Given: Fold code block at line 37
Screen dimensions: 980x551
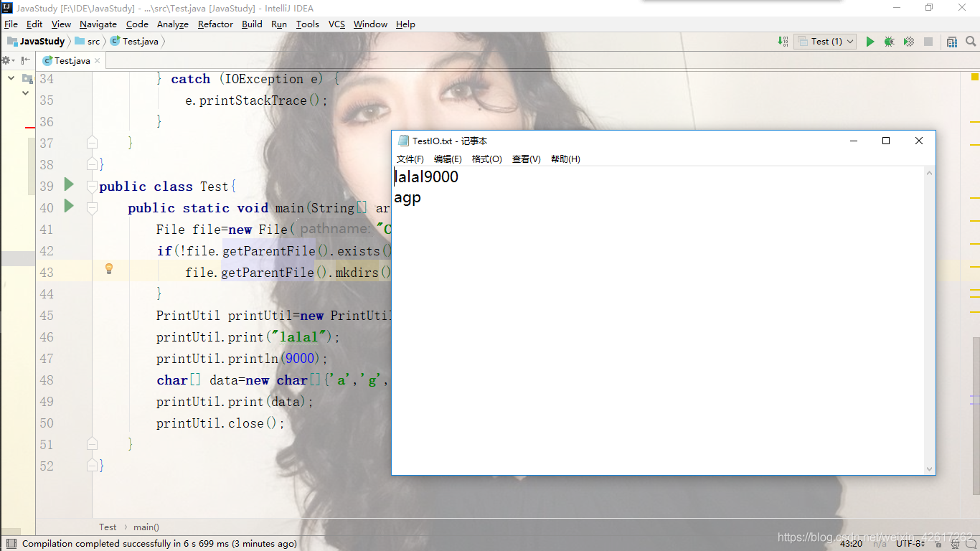Looking at the screenshot, I should click(92, 143).
